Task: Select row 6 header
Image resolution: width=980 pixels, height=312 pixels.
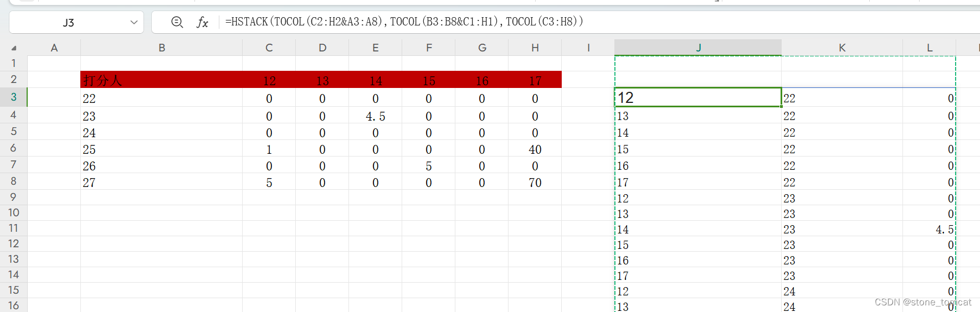Action: click(x=14, y=148)
